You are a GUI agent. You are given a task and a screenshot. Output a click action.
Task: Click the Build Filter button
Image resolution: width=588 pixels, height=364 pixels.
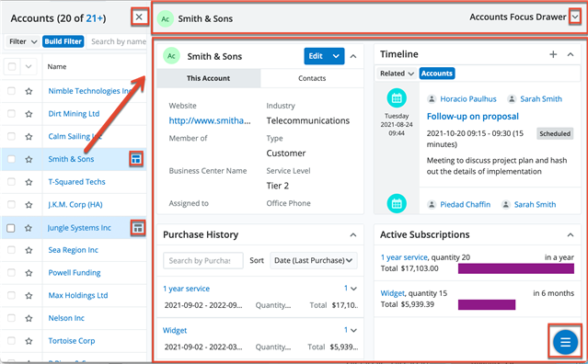pyautogui.click(x=63, y=41)
